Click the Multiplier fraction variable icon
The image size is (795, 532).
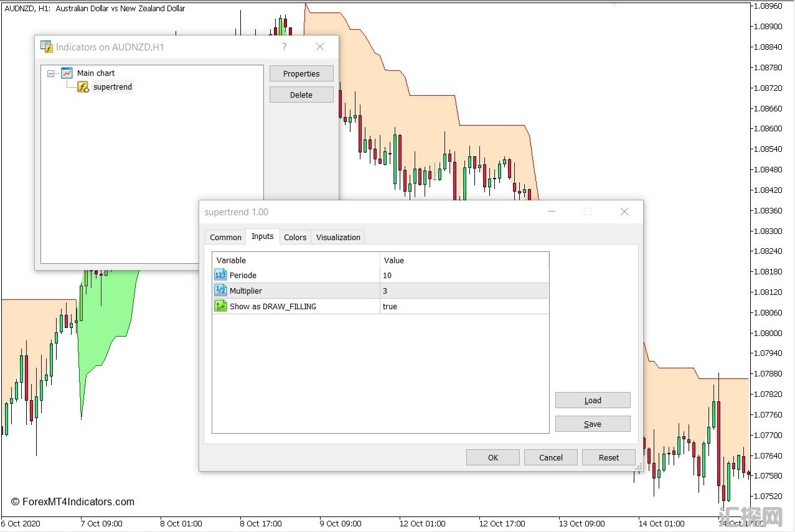(220, 291)
